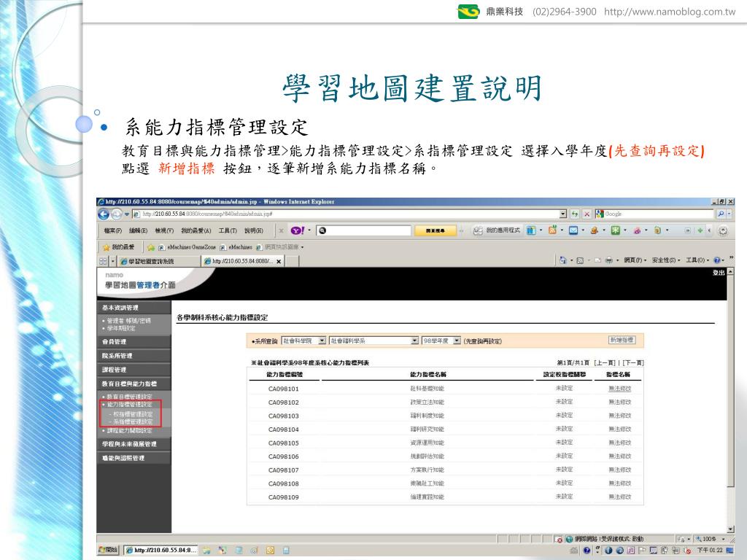Click the RSS feed icon in Yahoo toolbar
Screen dimensions: 747x560
point(552,230)
